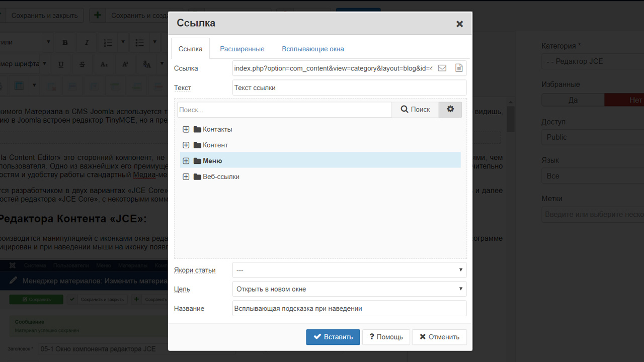Image resolution: width=644 pixels, height=362 pixels.
Task: Click the folder icon next to Веб-ссылки
Action: [197, 176]
